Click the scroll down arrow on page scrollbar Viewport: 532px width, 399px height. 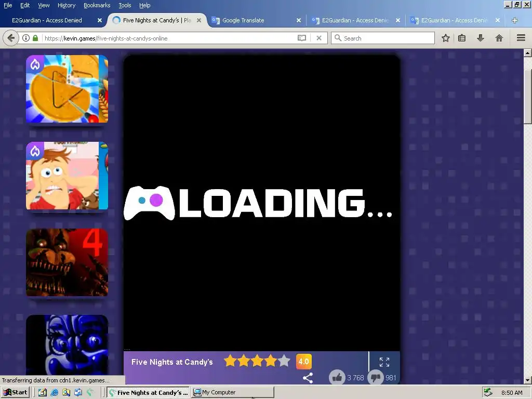(x=528, y=380)
